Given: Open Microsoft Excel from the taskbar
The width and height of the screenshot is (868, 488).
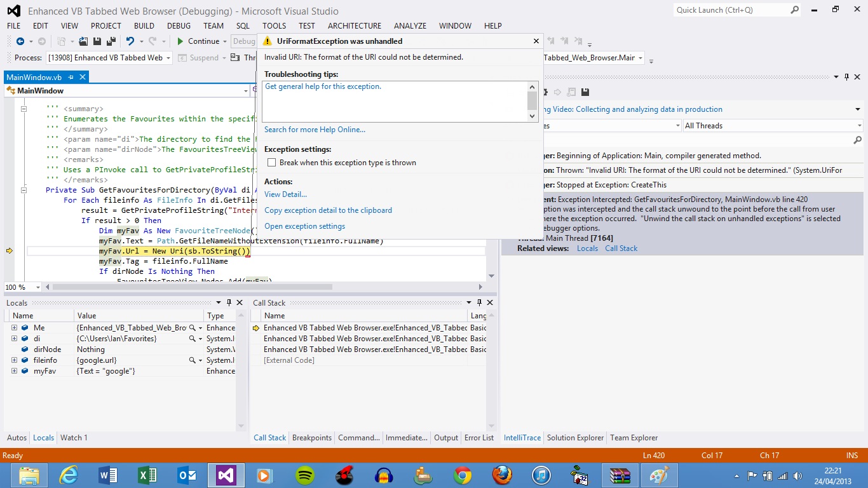Looking at the screenshot, I should (147, 475).
